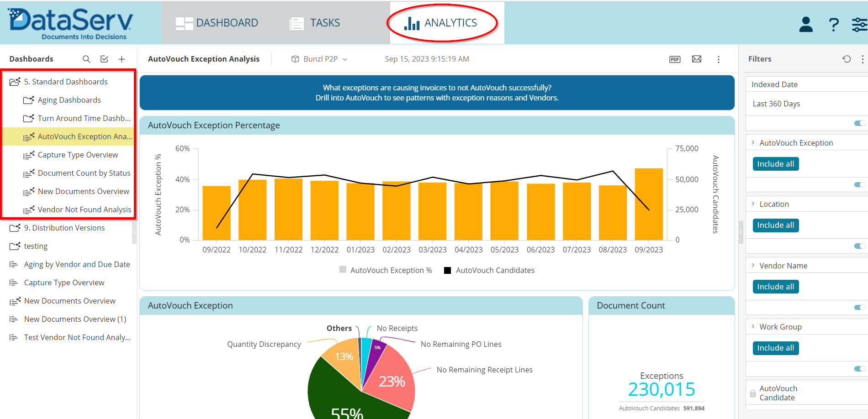Switch to the TASKS tab

pyautogui.click(x=315, y=23)
